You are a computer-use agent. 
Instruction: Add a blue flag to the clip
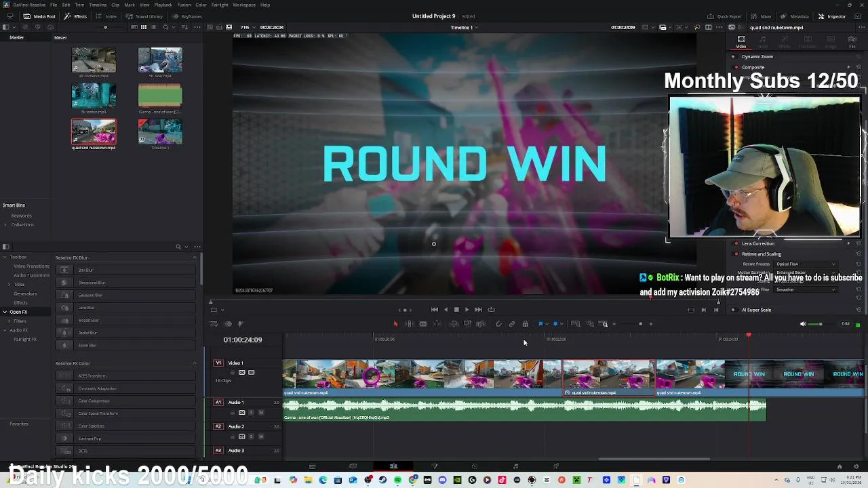pyautogui.click(x=540, y=324)
